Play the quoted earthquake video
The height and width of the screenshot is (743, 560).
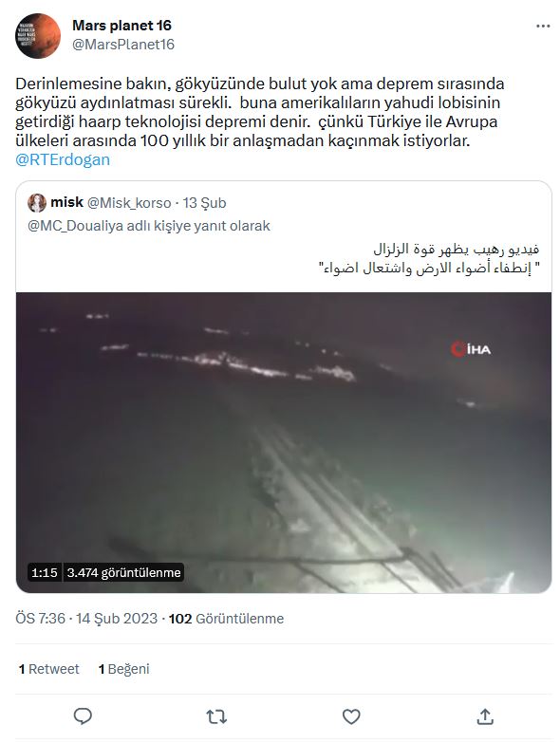tap(284, 442)
